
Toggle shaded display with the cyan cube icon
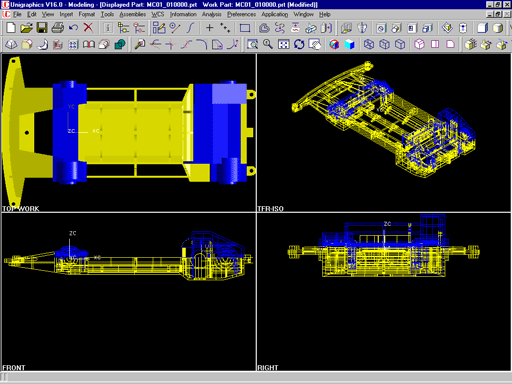pos(350,44)
